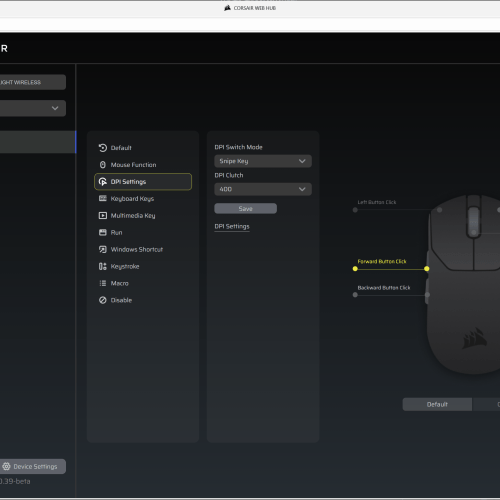
Task: Select the Run text entry
Action: [116, 232]
